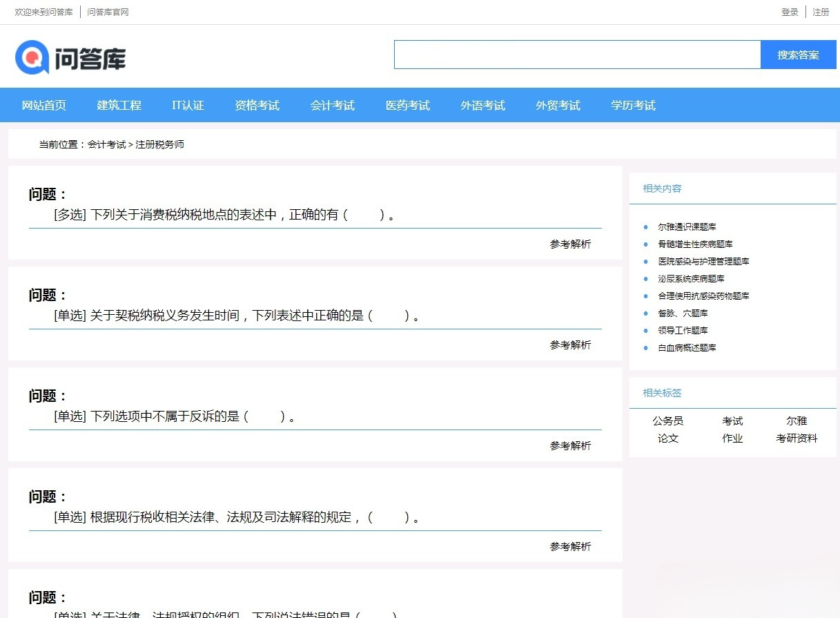Click the 考研资料 tag
840x618 pixels.
tap(797, 437)
